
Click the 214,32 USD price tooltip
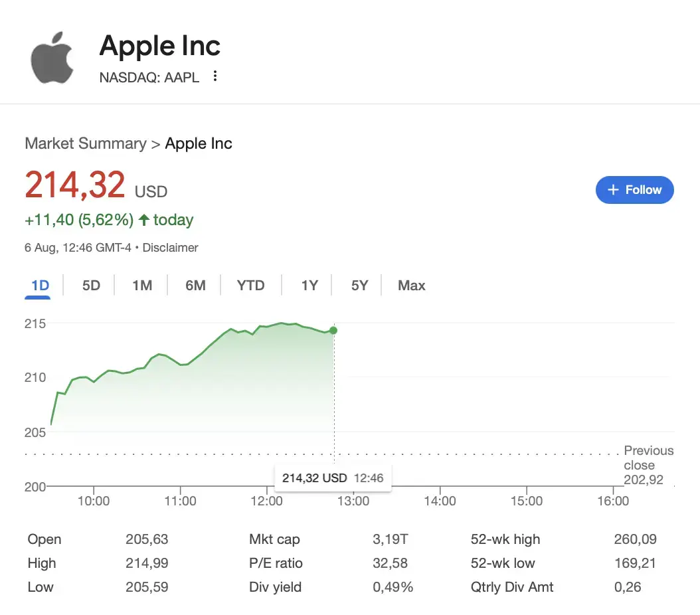pos(333,478)
